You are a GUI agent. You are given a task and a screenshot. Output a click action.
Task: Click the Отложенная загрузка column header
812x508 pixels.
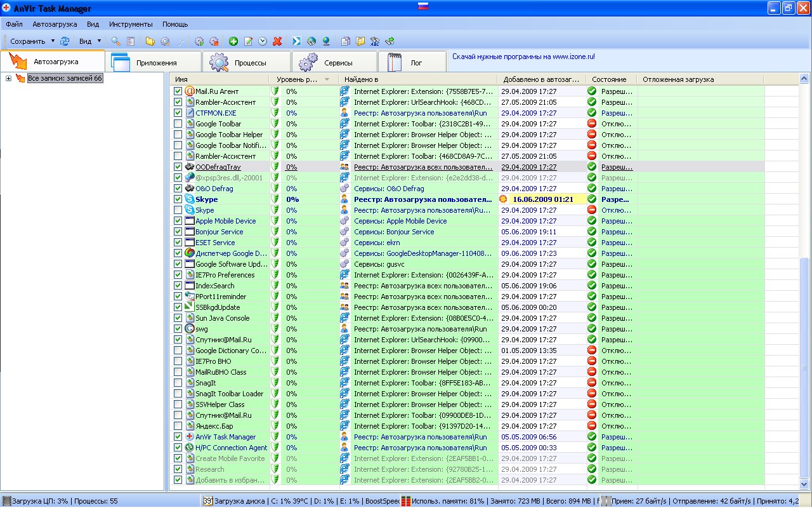[700, 79]
